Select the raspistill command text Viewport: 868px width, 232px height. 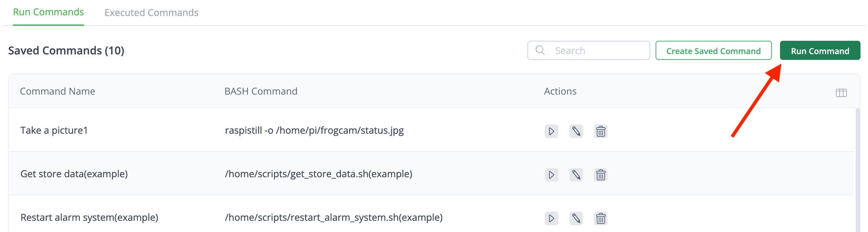pos(314,130)
